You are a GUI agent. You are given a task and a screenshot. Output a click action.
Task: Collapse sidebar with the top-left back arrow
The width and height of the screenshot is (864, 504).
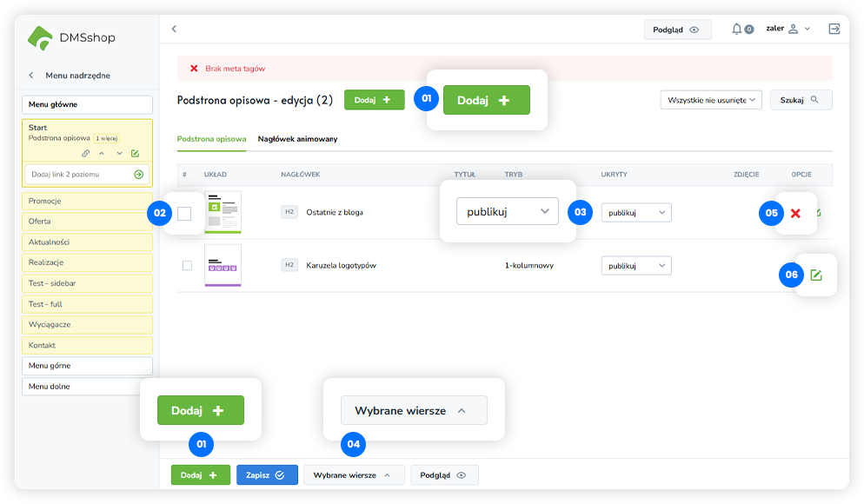click(x=174, y=29)
